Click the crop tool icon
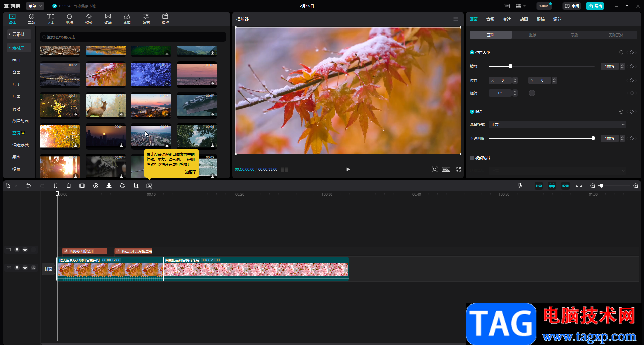Viewport: 644px width, 345px height. point(136,186)
